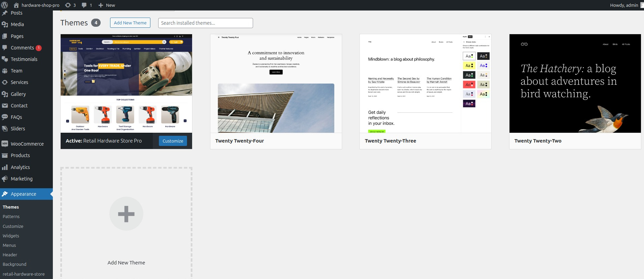Open the Twenty Twenty-Two theme thumbnail
Viewport: 644px width, 279px height.
(575, 83)
